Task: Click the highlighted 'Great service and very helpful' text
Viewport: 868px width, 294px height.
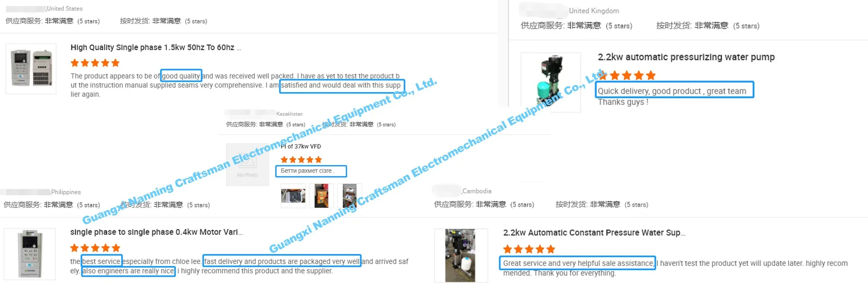Action: coord(578,263)
